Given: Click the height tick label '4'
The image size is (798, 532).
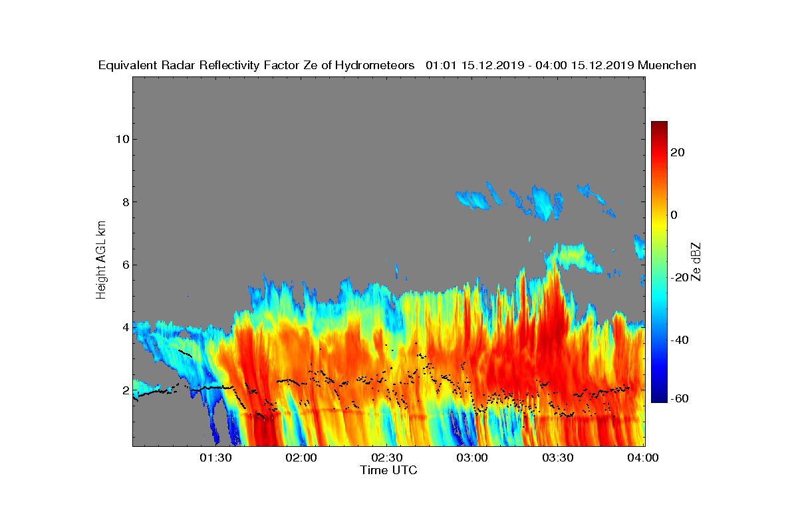Looking at the screenshot, I should point(124,327).
